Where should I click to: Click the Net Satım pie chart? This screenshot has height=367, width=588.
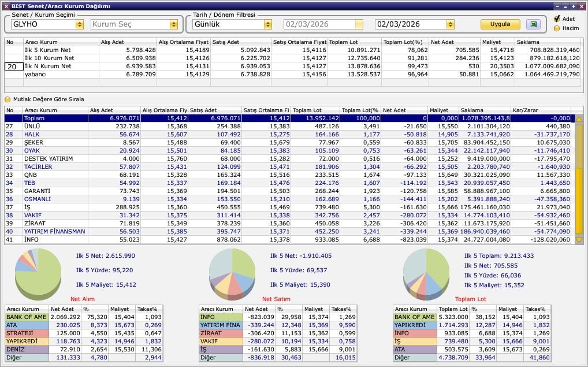tap(232, 272)
